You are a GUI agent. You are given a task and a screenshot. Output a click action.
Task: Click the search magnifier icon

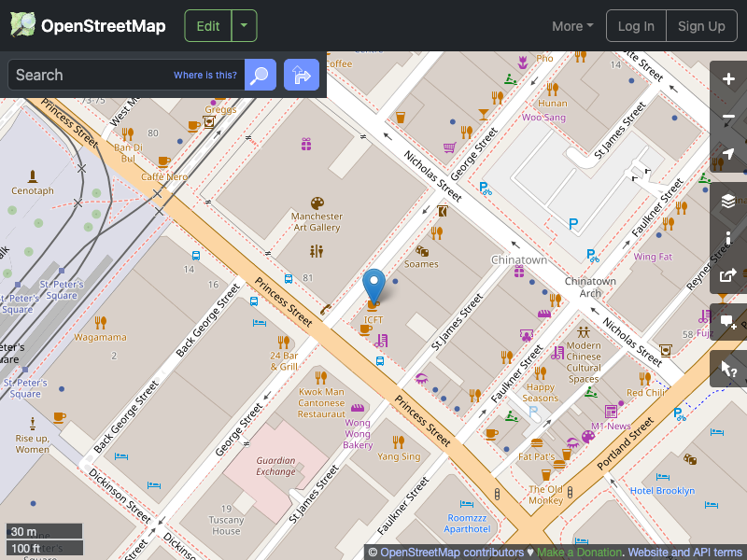(x=260, y=75)
